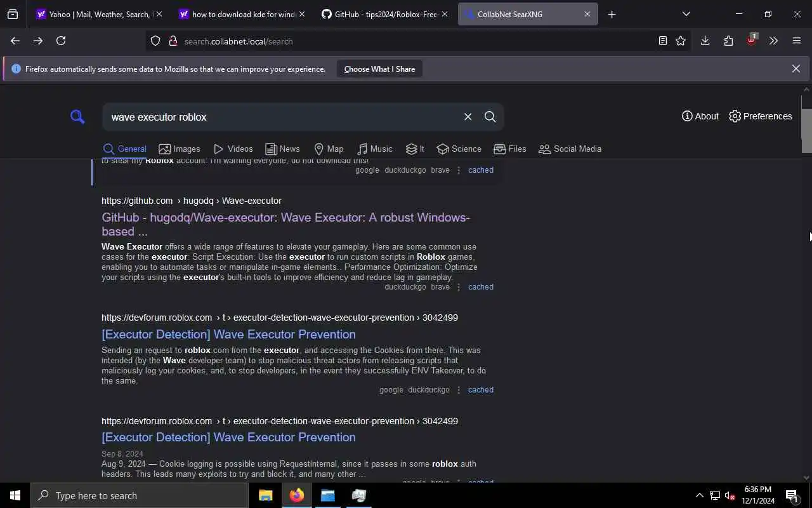Select IT search category
Viewport: 812px width, 508px height.
coord(415,149)
